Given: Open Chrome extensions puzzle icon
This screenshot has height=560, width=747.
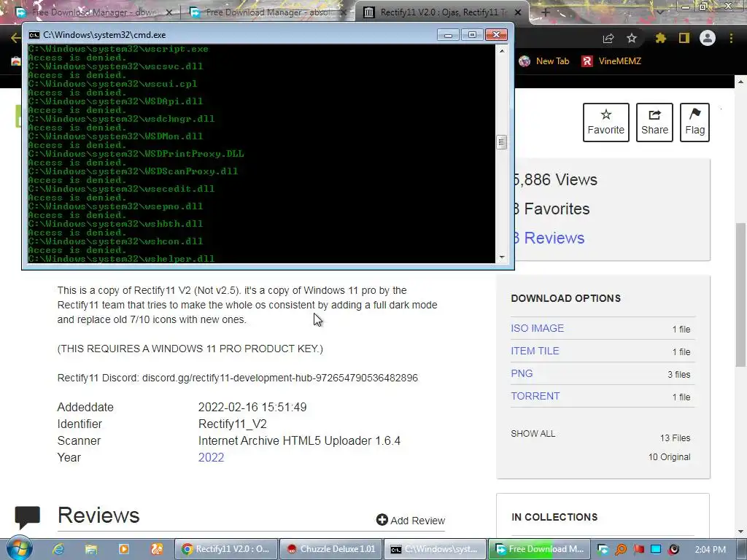Looking at the screenshot, I should [660, 38].
